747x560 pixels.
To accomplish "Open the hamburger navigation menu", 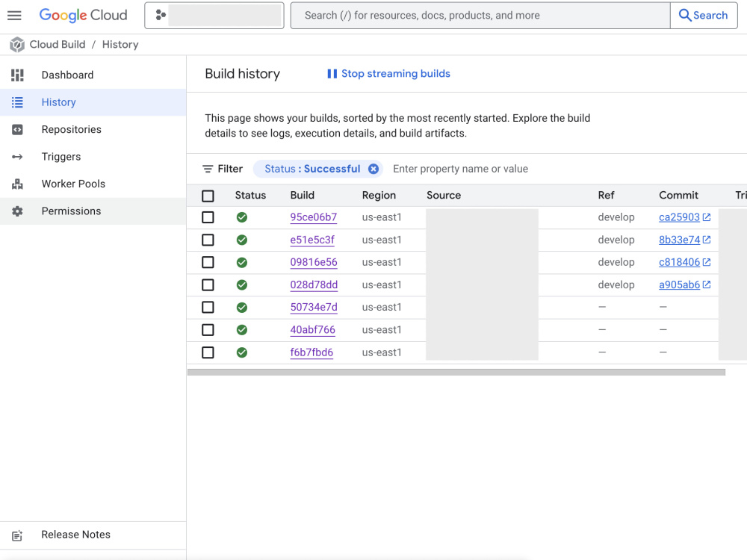I will [14, 15].
